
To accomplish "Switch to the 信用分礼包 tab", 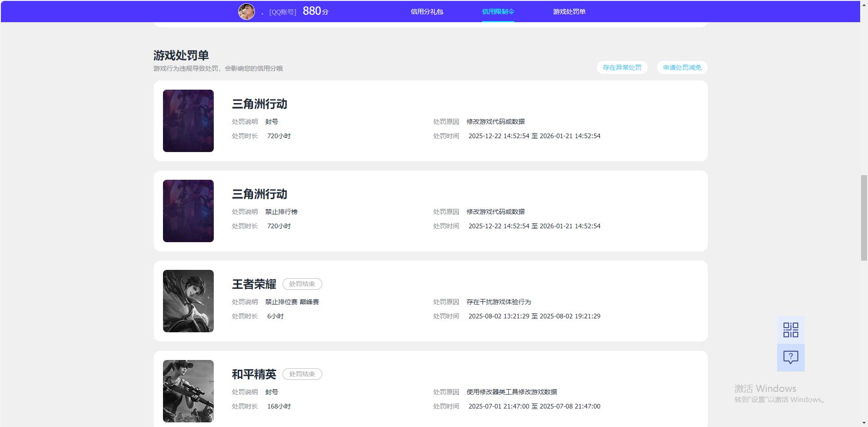I will click(x=427, y=12).
